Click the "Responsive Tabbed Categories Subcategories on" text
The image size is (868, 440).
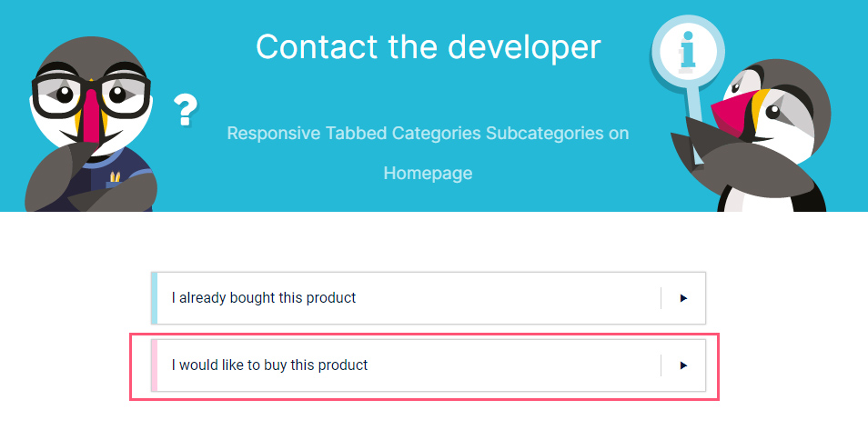click(428, 134)
